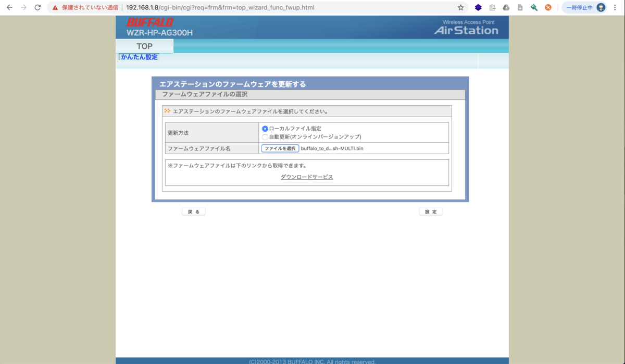Switch to the TOP tab
Screen dimensions: 625x364
(145, 46)
